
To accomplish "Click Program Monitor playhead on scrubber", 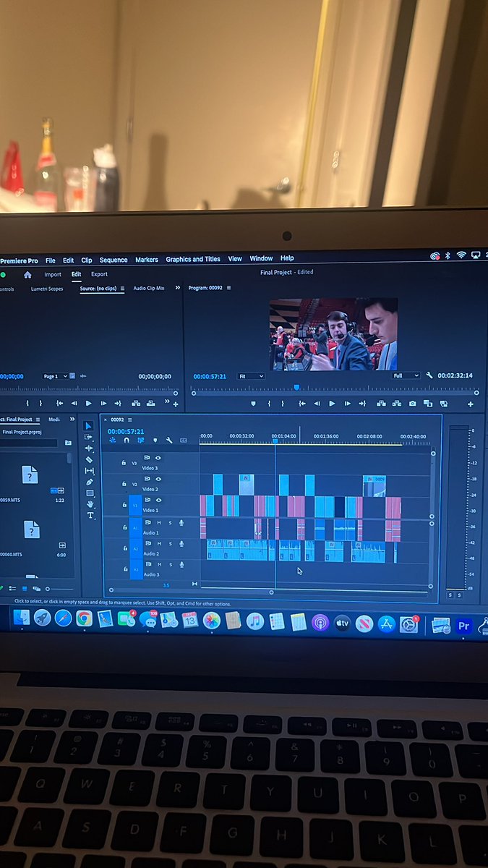I will point(296,388).
